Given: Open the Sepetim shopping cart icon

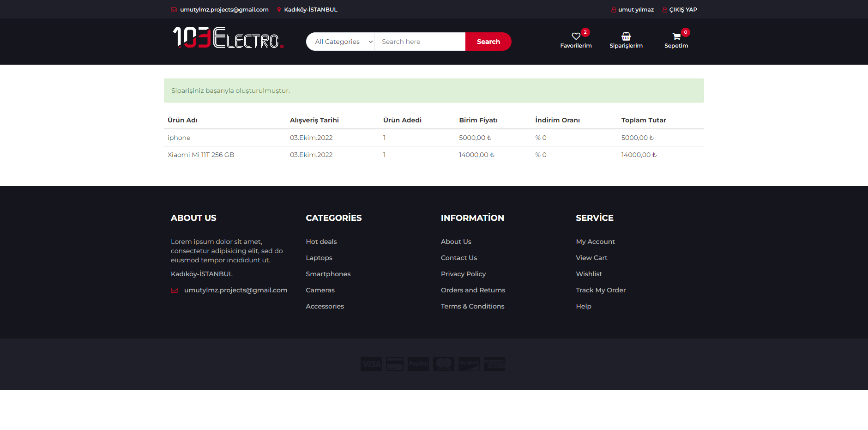Looking at the screenshot, I should [x=676, y=36].
